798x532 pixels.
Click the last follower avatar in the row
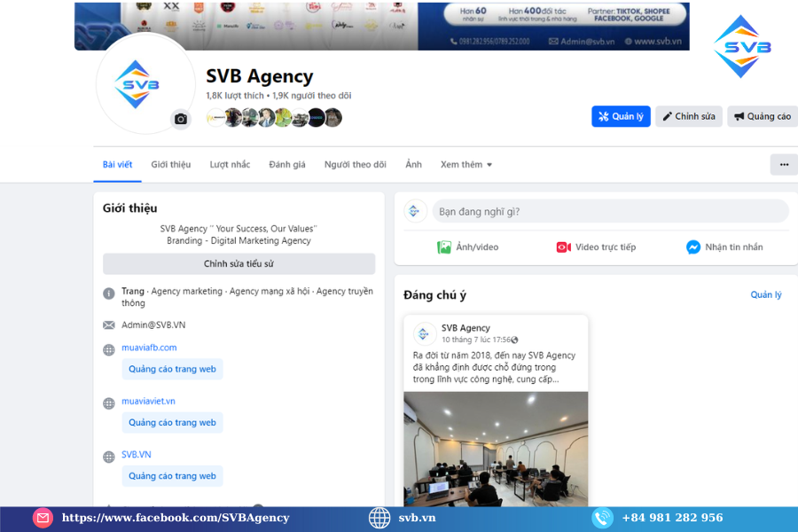332,118
